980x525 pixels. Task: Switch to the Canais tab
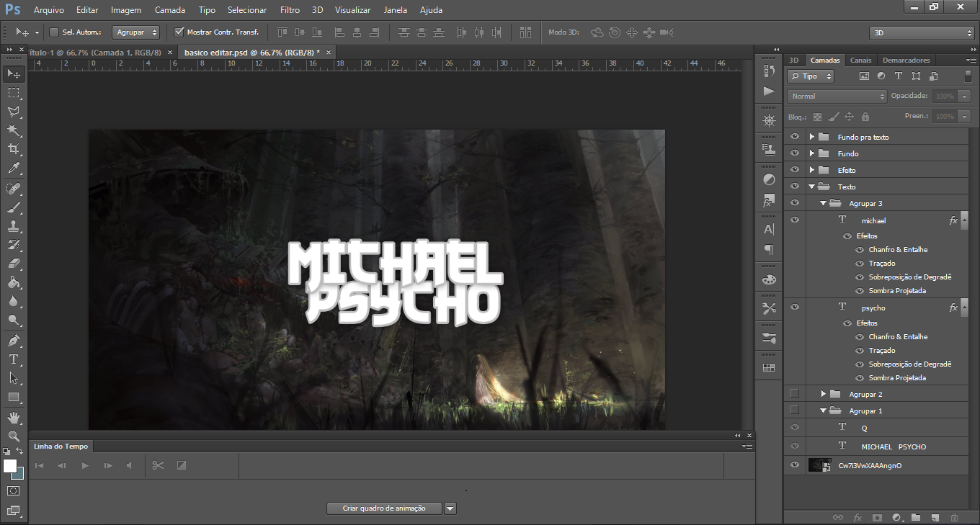point(860,60)
